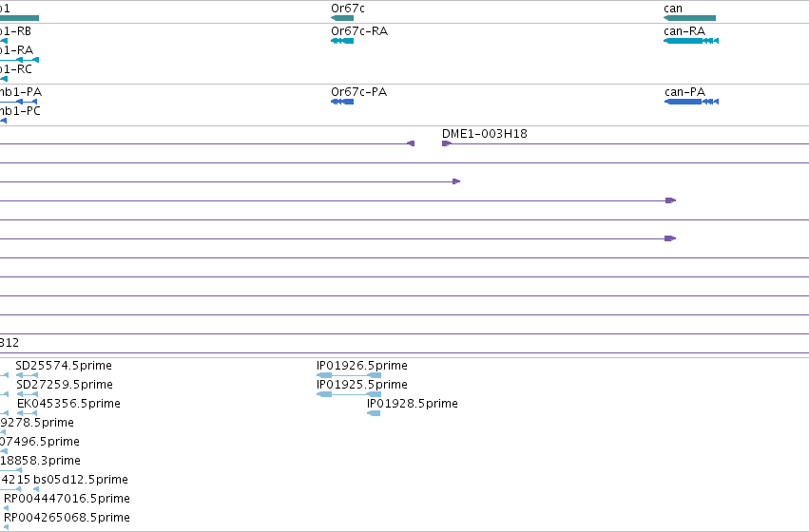Open the can-RA transcript label
This screenshot has width=809, height=532.
coord(684,31)
